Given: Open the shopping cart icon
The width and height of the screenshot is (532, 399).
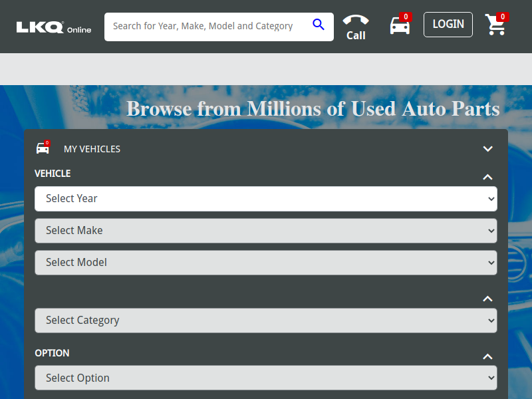Looking at the screenshot, I should coord(495,25).
